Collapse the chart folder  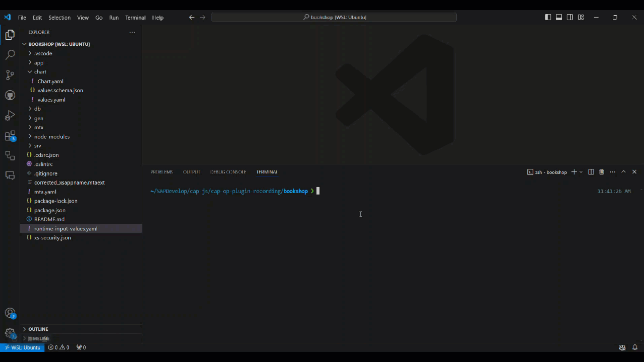(30, 72)
